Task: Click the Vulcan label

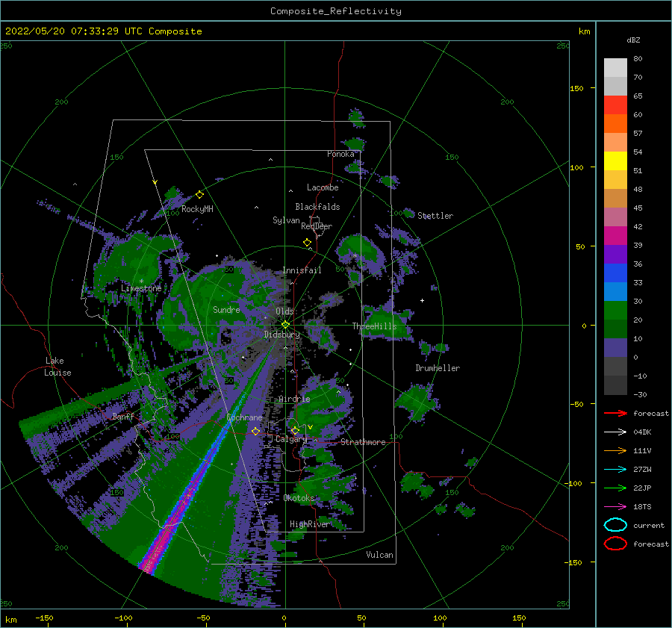Action: pyautogui.click(x=379, y=555)
